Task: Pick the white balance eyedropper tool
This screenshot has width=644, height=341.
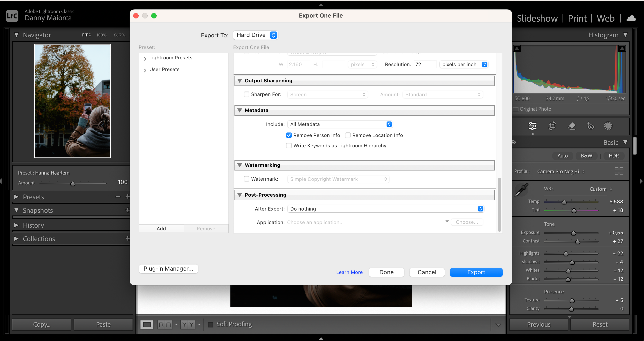Action: tap(522, 190)
